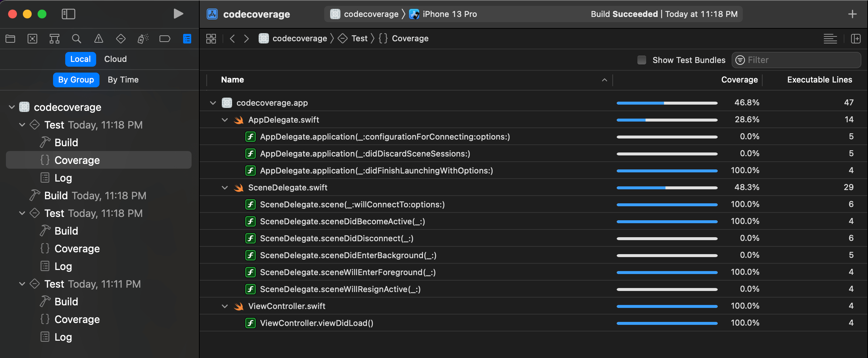Open the Test navigator diamond icon
Viewport: 868px width, 358px height.
121,39
